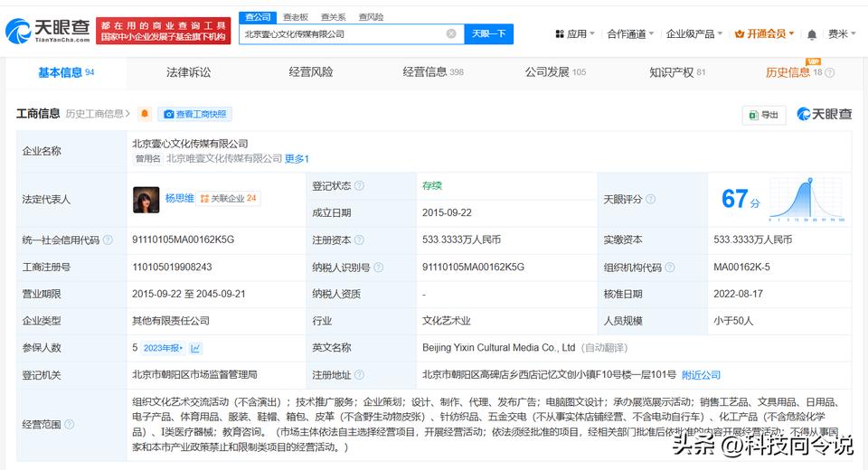Switch to 基本信息 tab

[x=66, y=72]
